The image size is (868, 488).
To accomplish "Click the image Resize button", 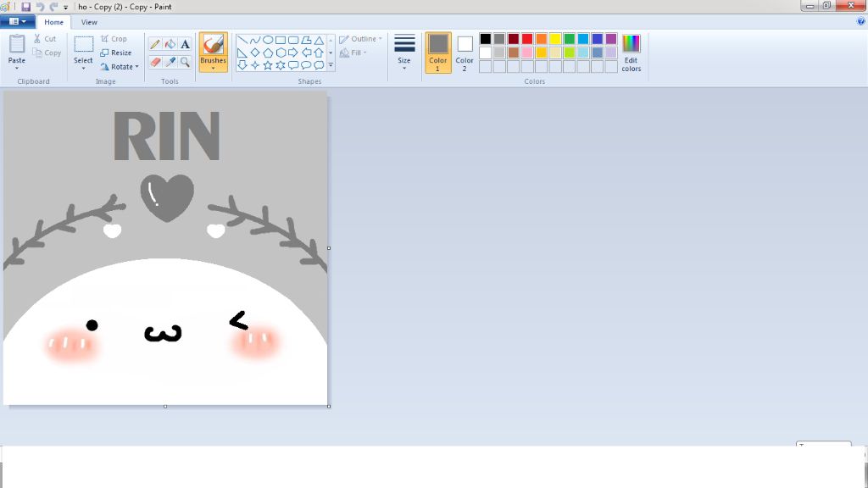I will (x=115, y=53).
